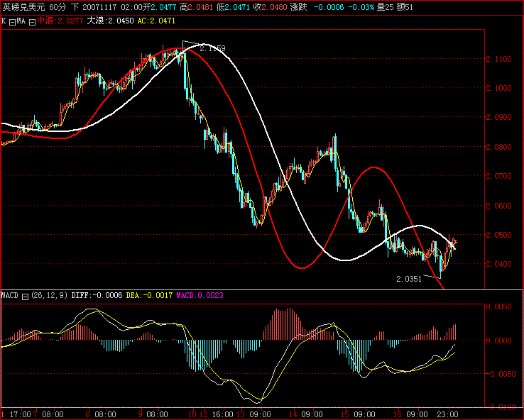524x420 pixels.
Task: Click the 2.1000 price axis label
Action: (499, 89)
